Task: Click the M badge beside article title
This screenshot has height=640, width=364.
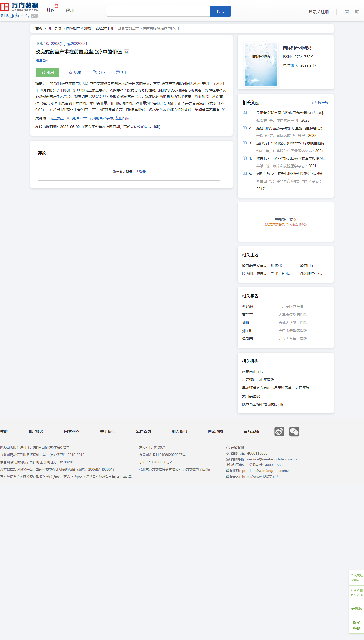Action: 127,52
